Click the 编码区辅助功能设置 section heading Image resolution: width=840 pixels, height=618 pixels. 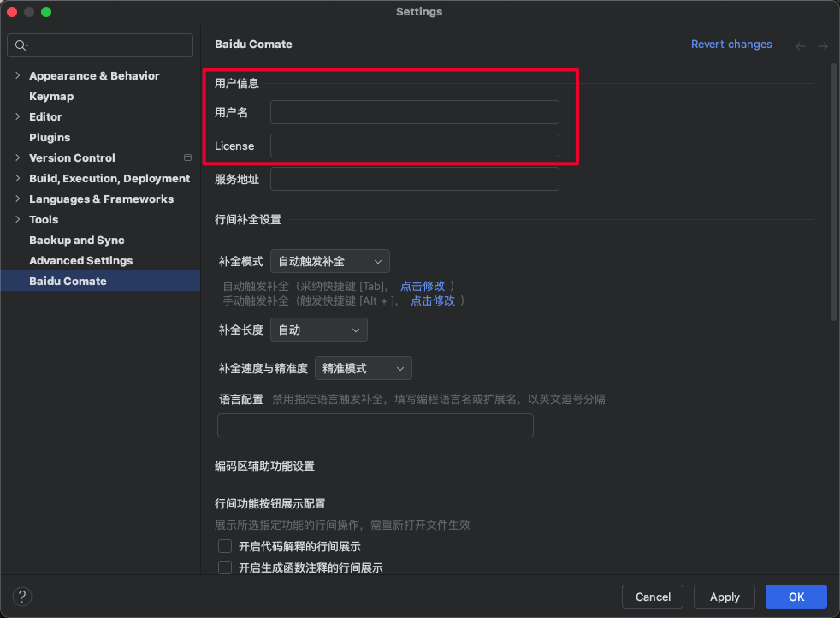tap(264, 466)
